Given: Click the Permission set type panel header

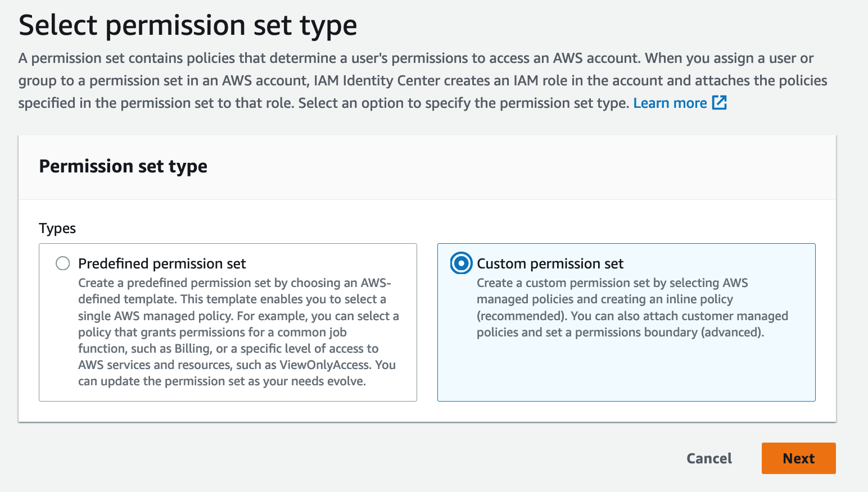Looking at the screenshot, I should click(123, 166).
